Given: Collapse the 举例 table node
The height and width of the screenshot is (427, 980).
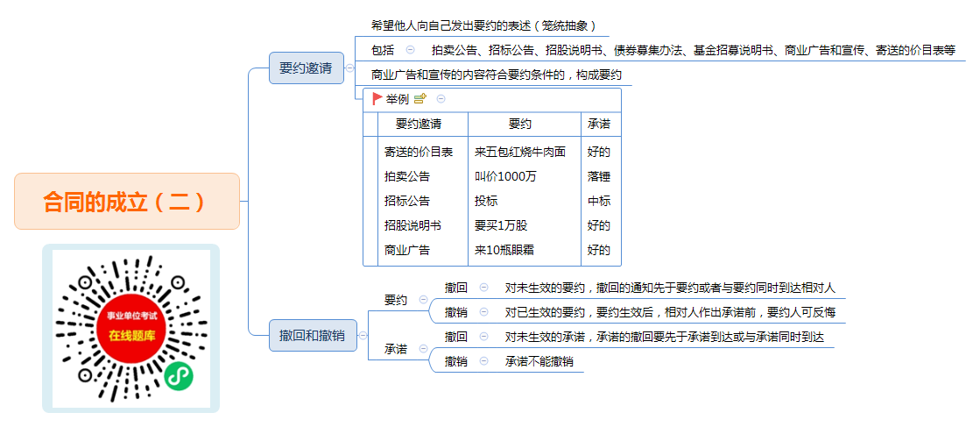Looking at the screenshot, I should (x=441, y=98).
